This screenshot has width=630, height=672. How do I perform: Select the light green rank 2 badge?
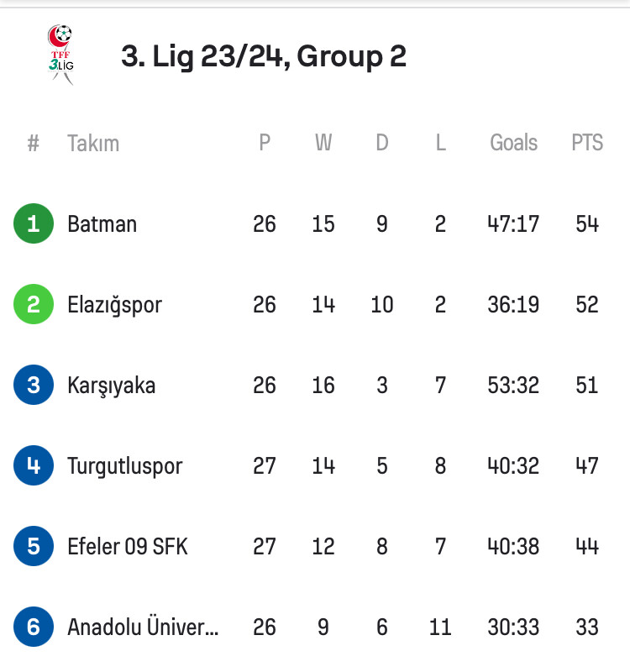pos(34,304)
